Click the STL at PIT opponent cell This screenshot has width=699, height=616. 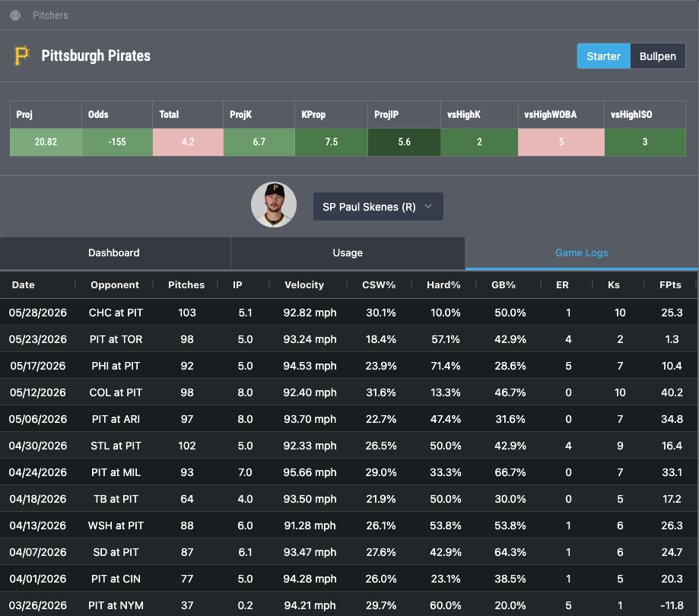pyautogui.click(x=116, y=446)
